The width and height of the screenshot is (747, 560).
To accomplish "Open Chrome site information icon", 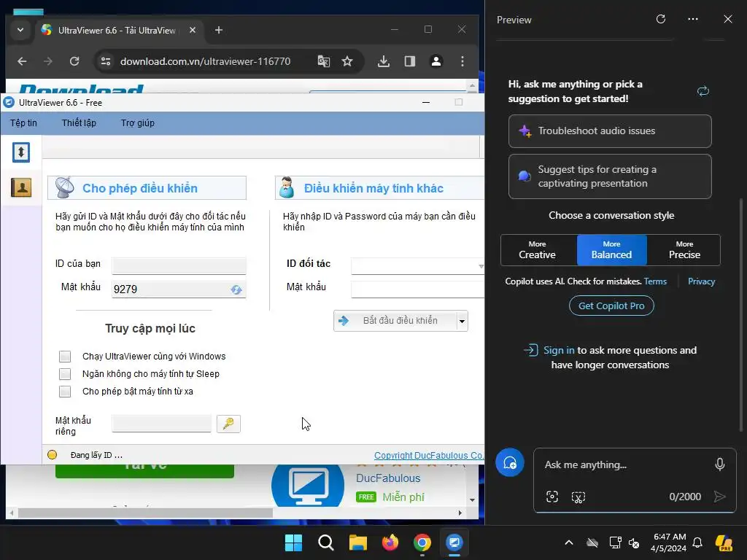I will click(x=105, y=61).
